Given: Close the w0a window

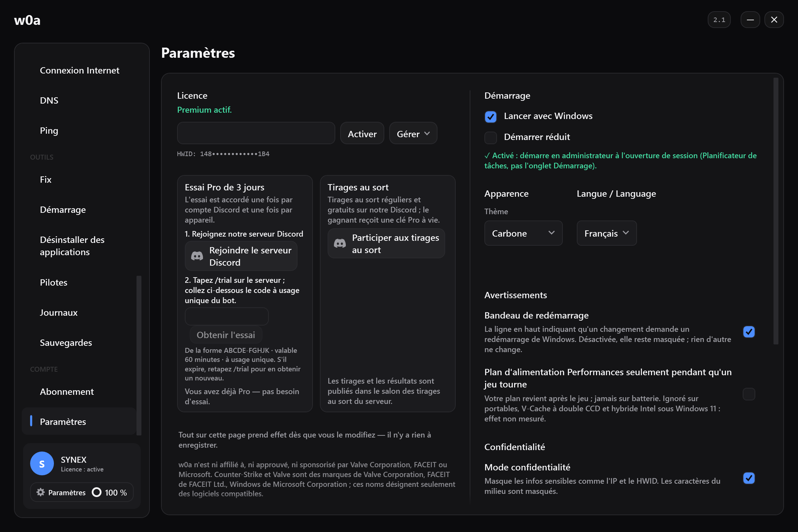Looking at the screenshot, I should point(774,20).
